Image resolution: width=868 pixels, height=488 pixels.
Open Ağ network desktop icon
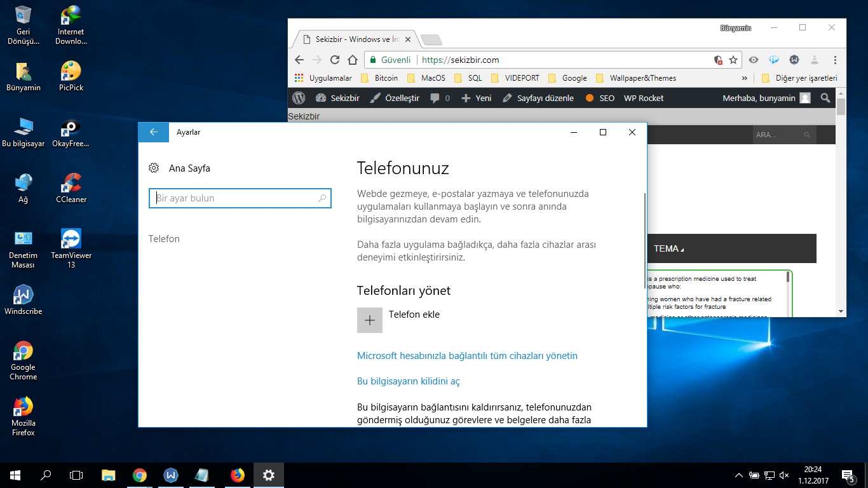point(24,189)
